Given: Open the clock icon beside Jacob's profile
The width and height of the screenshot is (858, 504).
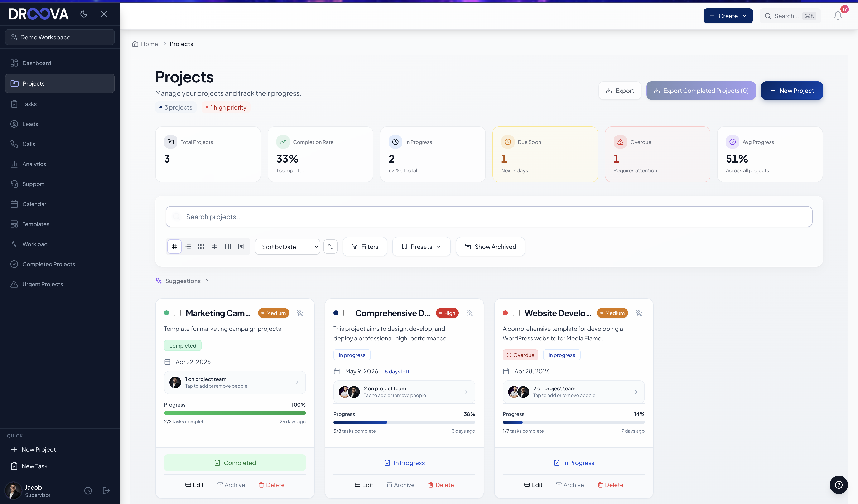Looking at the screenshot, I should click(x=88, y=490).
